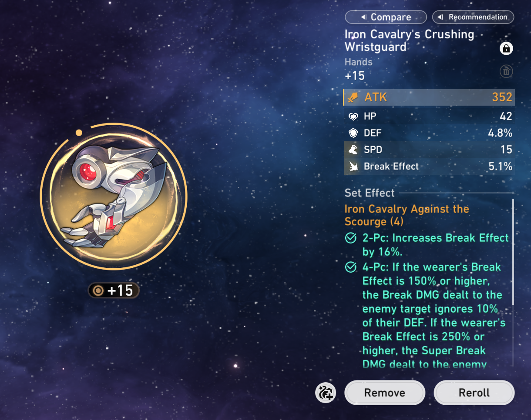
Task: Click the arrow on Compare button
Action: pyautogui.click(x=363, y=17)
